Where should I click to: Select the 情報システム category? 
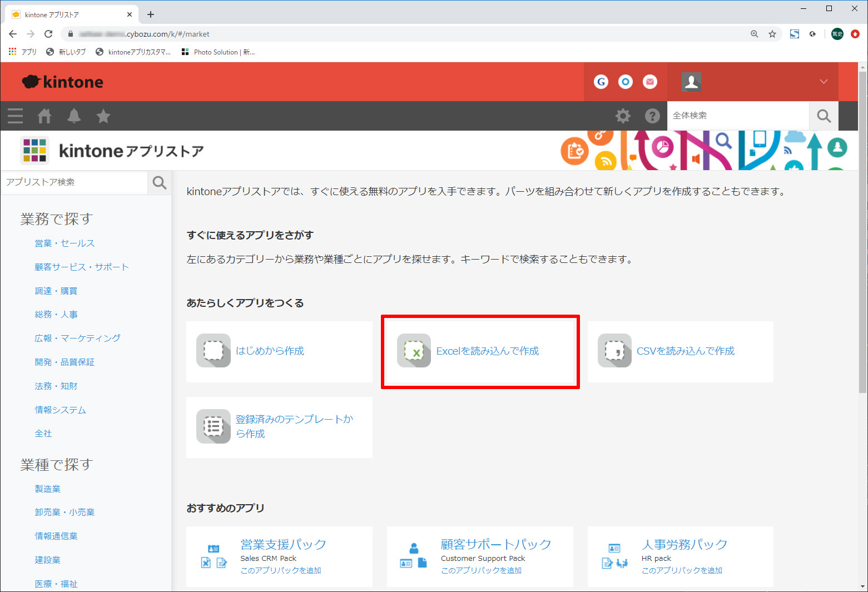tap(60, 410)
